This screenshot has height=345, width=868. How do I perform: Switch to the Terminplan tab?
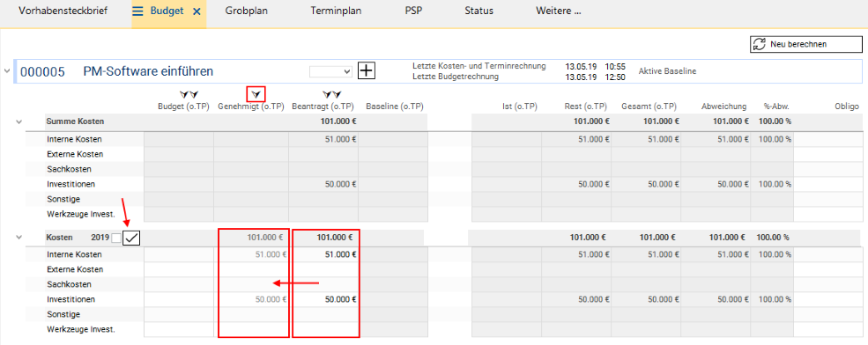pyautogui.click(x=336, y=11)
